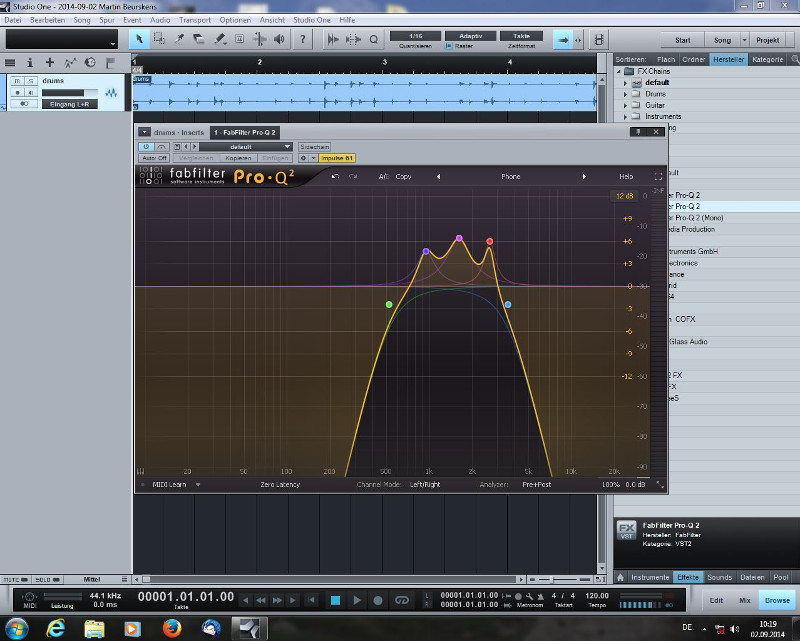Open the Takte time format dropdown

point(521,36)
